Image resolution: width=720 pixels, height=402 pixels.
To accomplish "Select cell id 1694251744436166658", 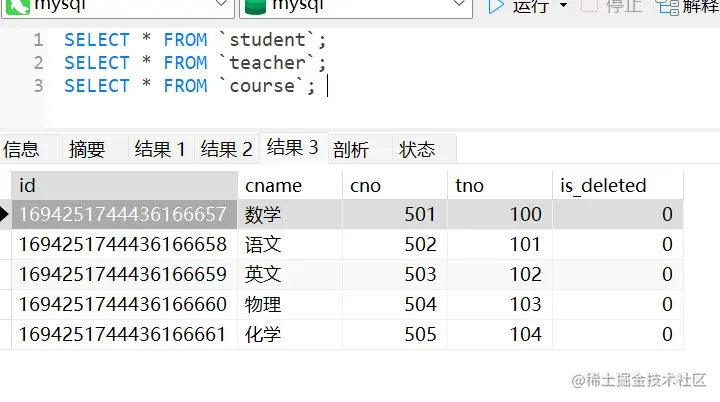I will [x=124, y=244].
